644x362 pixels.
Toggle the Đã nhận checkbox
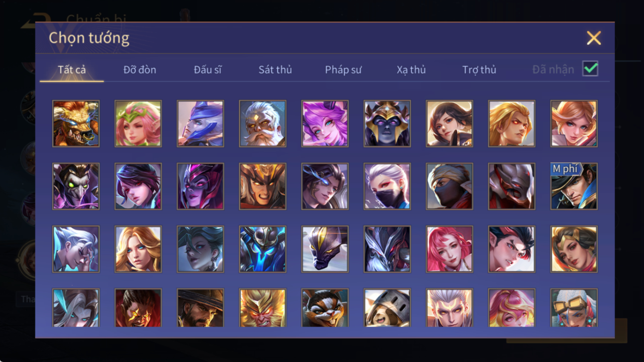coord(590,69)
